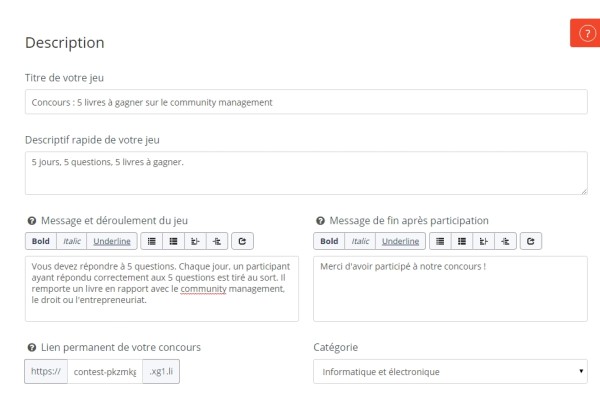Toggle Underline in the end message editor
Image resolution: width=600 pixels, height=408 pixels.
point(401,241)
